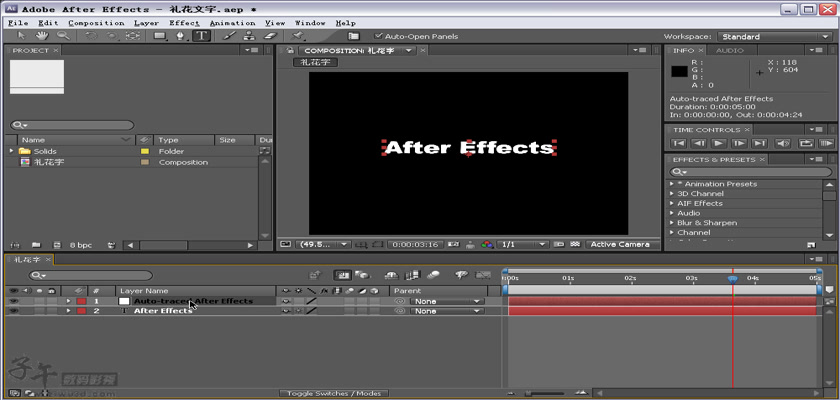This screenshot has width=840, height=400.
Task: Click layer 1 red label color swatch
Action: point(81,301)
